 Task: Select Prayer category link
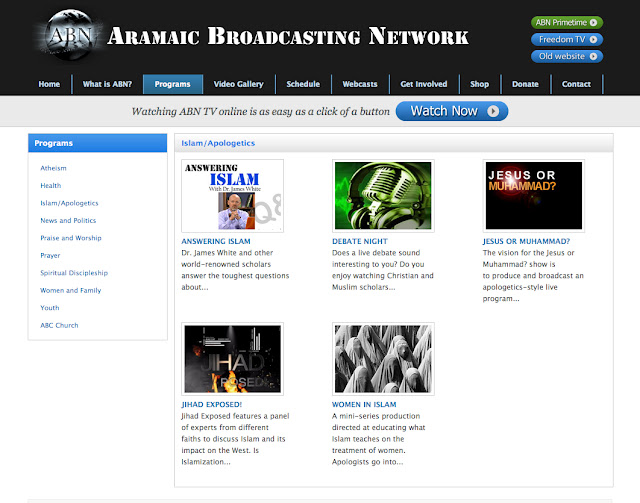coord(50,256)
